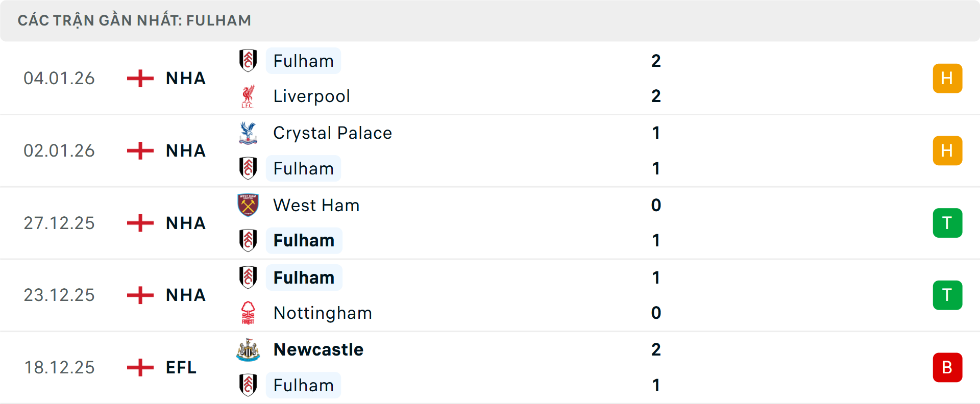Select the Newcastle club badge
The height and width of the screenshot is (404, 980).
click(249, 350)
